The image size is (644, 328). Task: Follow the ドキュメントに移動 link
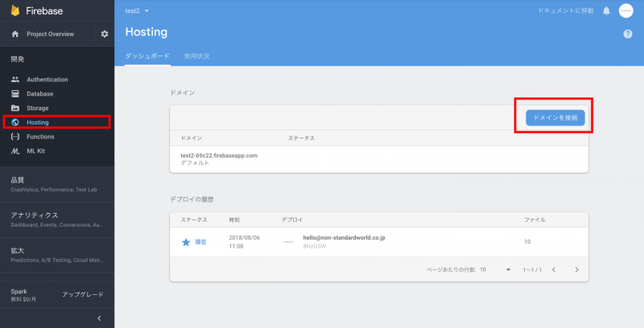tap(566, 10)
